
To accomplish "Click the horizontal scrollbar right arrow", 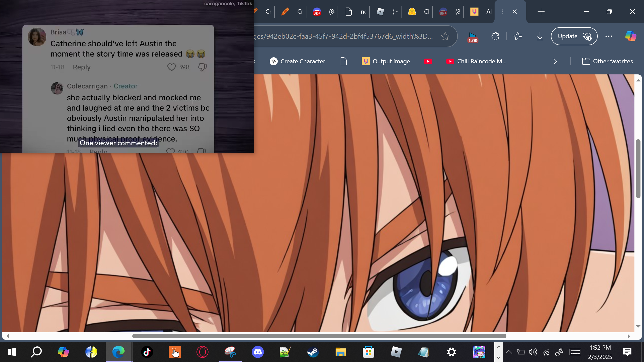I will pyautogui.click(x=629, y=336).
